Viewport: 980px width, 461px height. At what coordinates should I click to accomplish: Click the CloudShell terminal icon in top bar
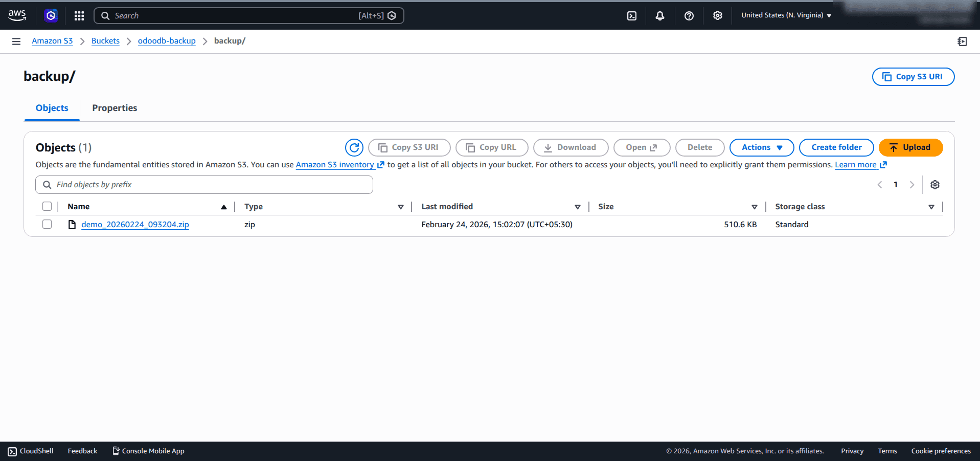(x=632, y=16)
